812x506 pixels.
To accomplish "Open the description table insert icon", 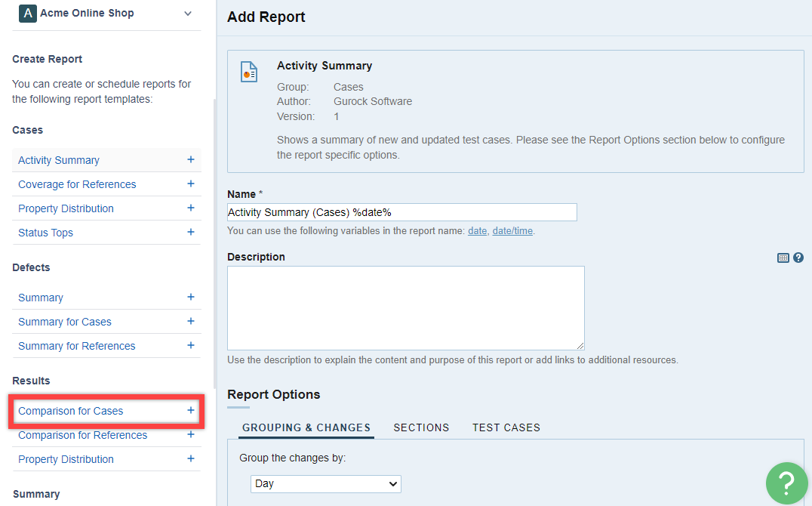I will tap(783, 258).
